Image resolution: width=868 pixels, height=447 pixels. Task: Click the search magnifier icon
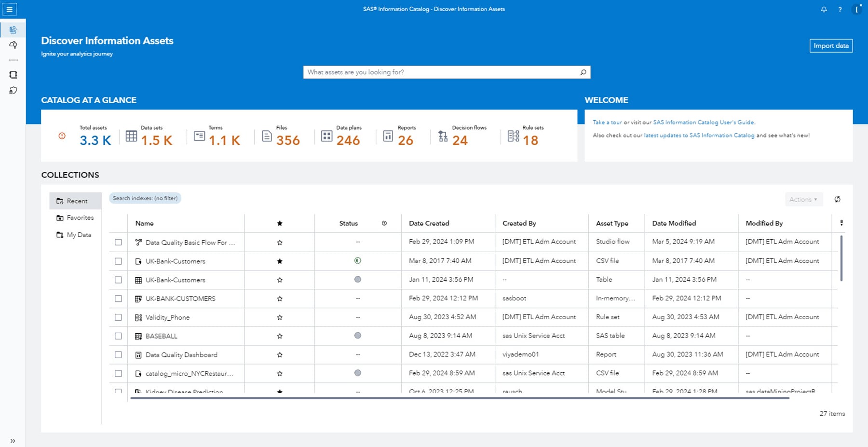(583, 72)
